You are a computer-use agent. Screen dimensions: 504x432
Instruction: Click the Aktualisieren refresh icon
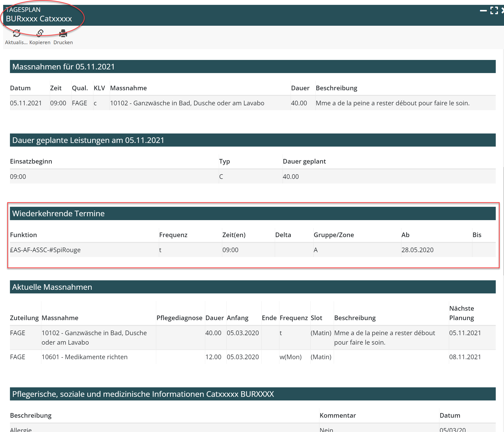[x=16, y=33]
